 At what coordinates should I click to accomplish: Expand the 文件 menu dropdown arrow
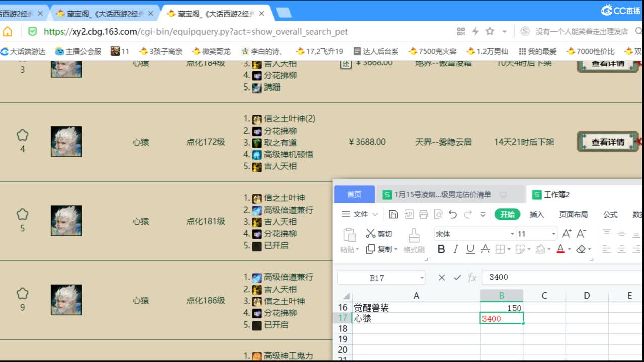pyautogui.click(x=375, y=215)
